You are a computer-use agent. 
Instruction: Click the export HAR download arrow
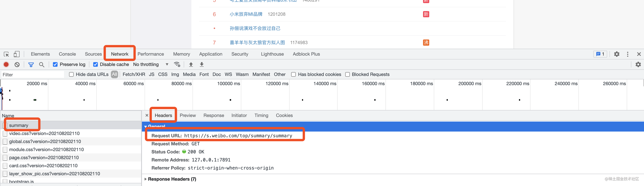202,65
